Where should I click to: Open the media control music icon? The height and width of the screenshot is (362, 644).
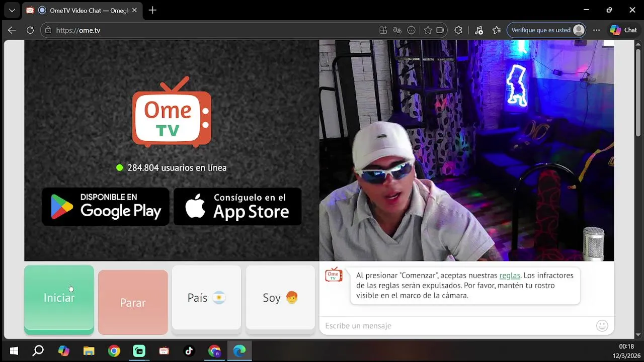pyautogui.click(x=478, y=30)
